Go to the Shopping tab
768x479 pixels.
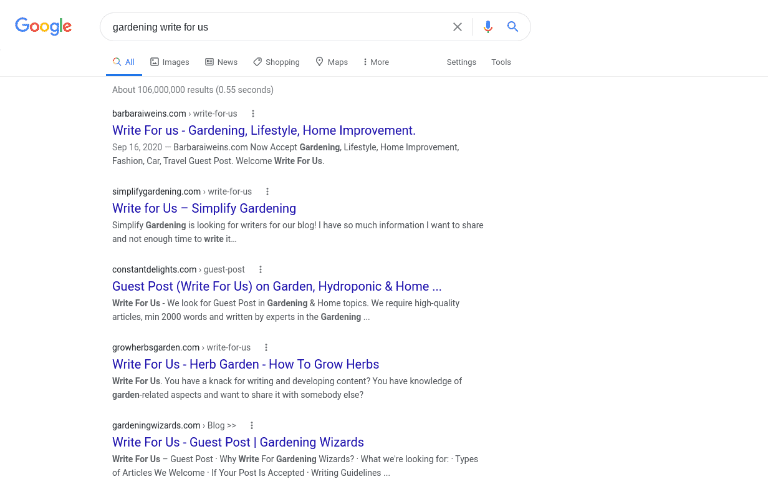point(276,62)
